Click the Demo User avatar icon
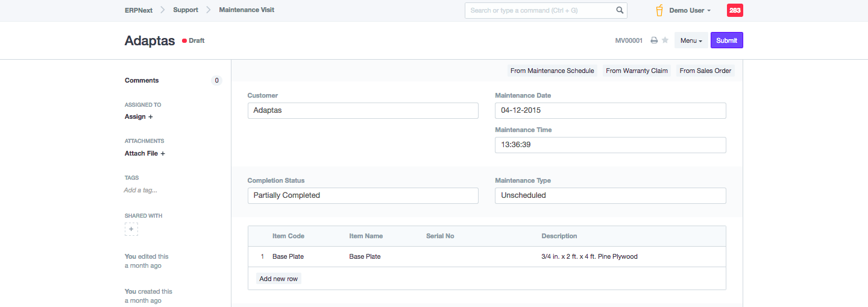Viewport: 868px width, 307px height. tap(659, 10)
